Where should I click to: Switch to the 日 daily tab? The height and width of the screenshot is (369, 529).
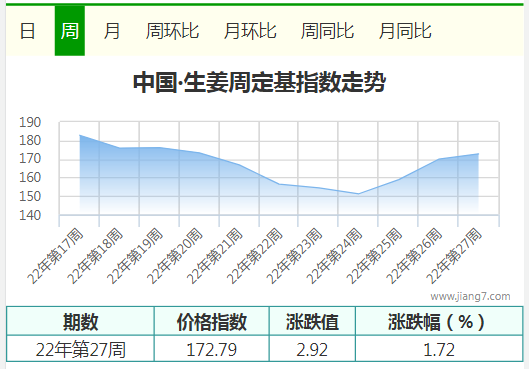pos(27,31)
